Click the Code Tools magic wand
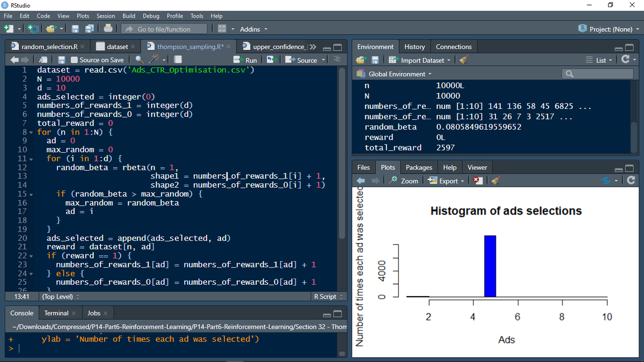Screen dimensions: 644x362 tap(155, 60)
